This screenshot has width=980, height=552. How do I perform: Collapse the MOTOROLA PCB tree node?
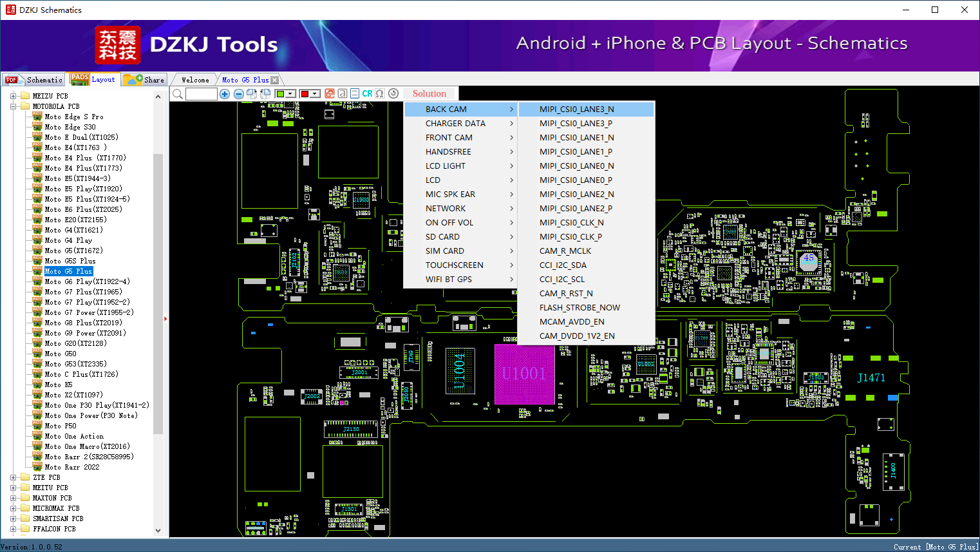14,106
